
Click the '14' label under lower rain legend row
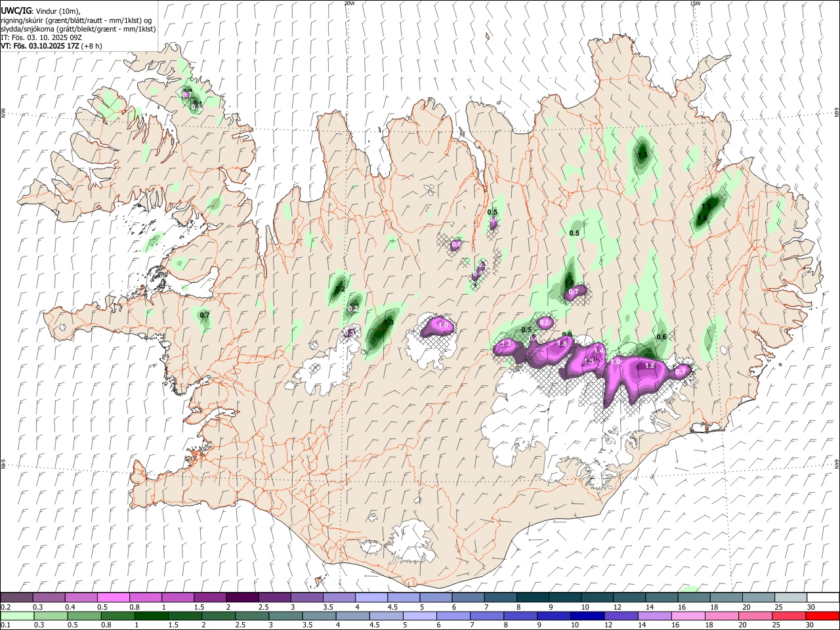[x=642, y=626]
